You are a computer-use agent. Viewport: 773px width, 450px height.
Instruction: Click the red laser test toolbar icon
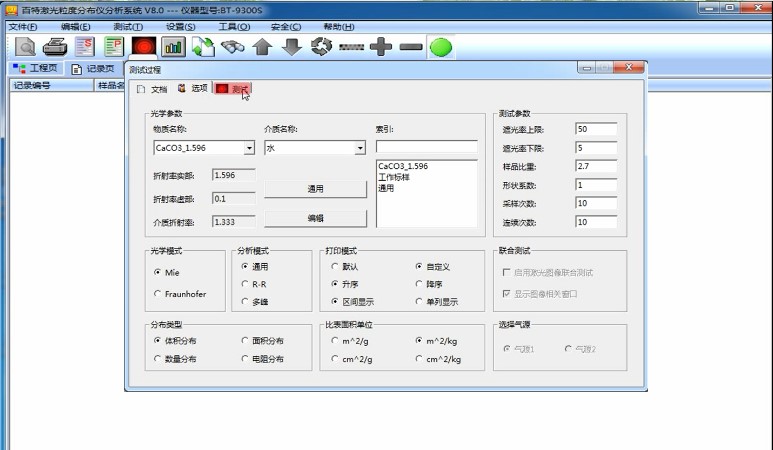point(144,46)
